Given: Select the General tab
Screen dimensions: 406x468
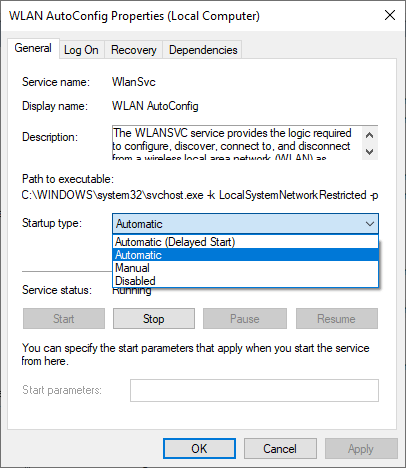Looking at the screenshot, I should (33, 49).
